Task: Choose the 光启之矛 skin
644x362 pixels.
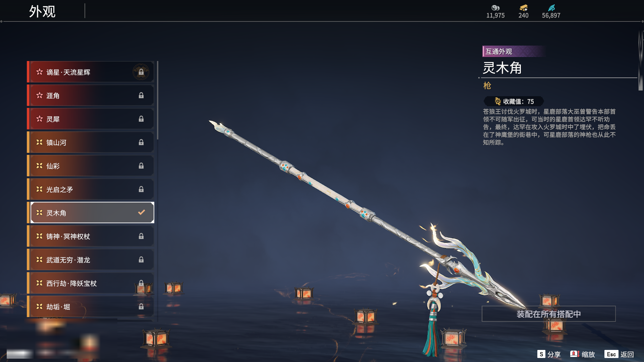Action: coord(91,189)
